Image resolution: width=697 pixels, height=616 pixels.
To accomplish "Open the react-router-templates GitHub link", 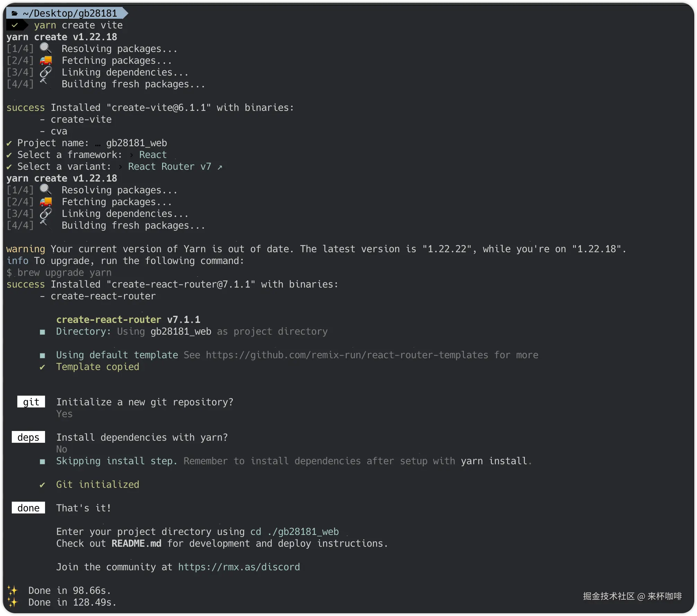I will 347,355.
